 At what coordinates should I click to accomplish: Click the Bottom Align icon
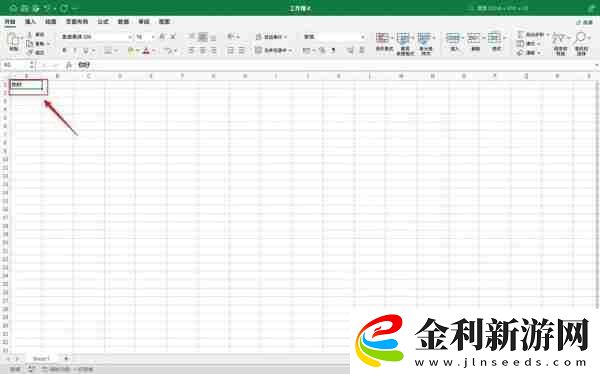pyautogui.click(x=213, y=37)
